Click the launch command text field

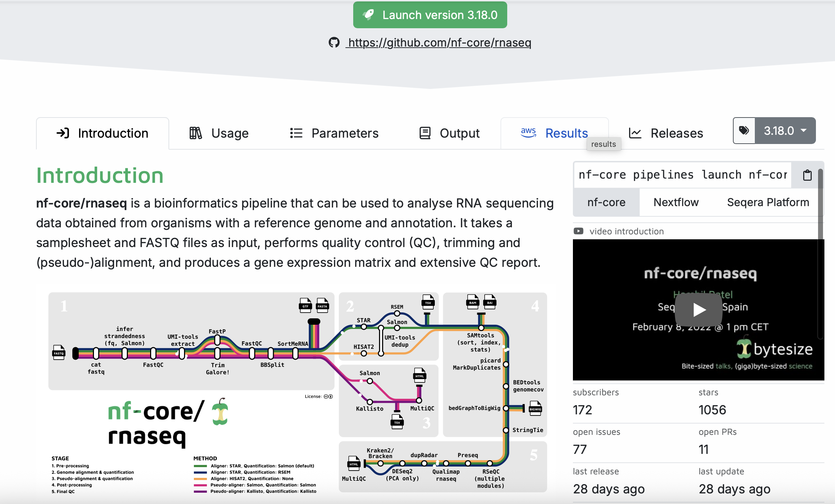tap(682, 175)
